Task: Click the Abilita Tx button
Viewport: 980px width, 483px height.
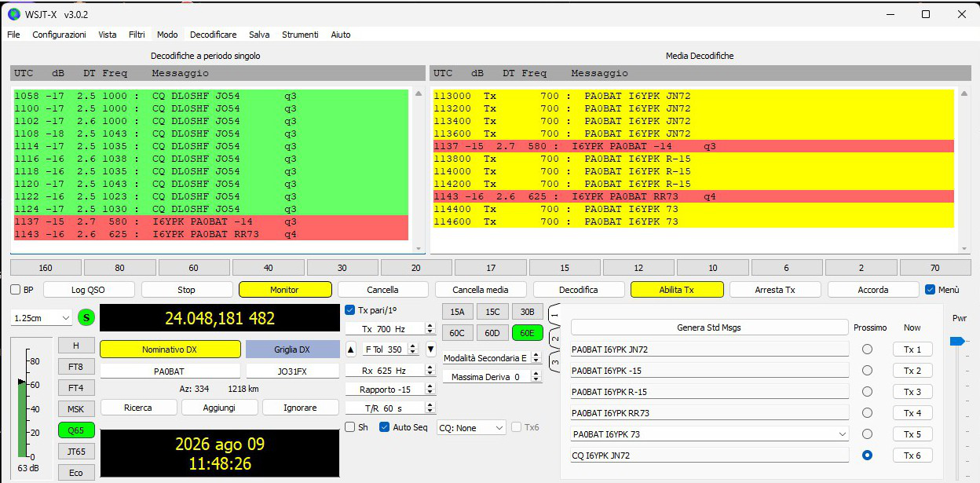Action: 677,290
